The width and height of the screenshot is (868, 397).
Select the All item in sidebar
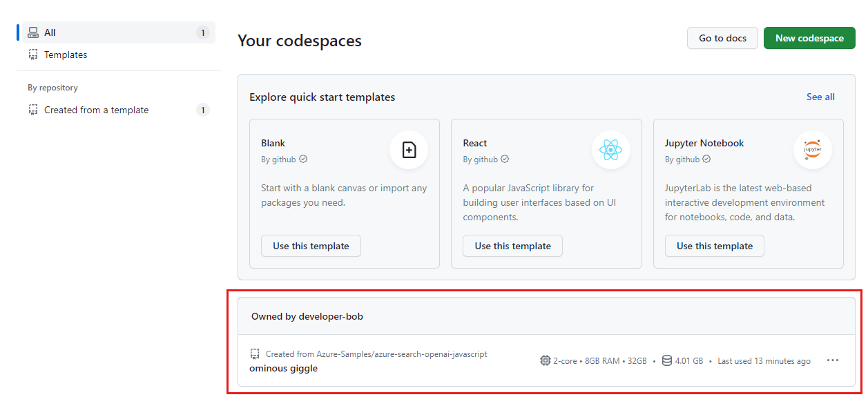tap(50, 32)
